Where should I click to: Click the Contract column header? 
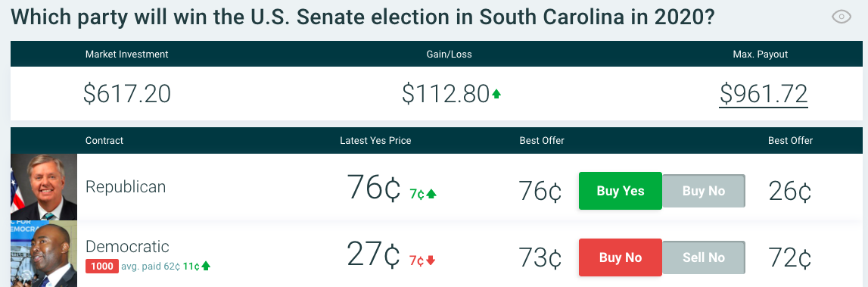pos(104,141)
